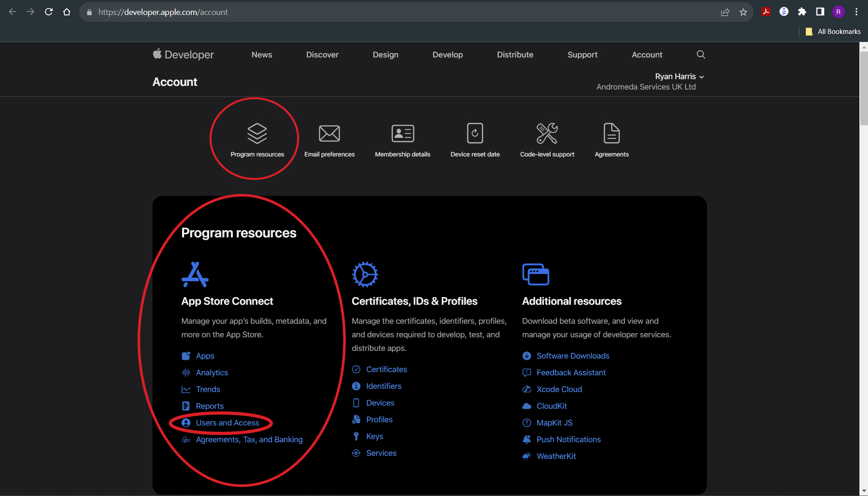This screenshot has height=496, width=868.
Task: Open Program resources icon
Action: point(257,133)
